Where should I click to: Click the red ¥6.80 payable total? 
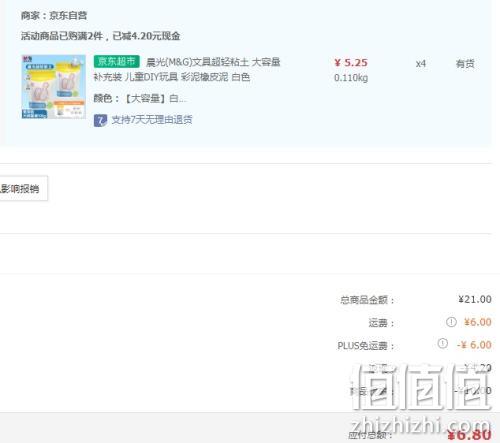[469, 435]
